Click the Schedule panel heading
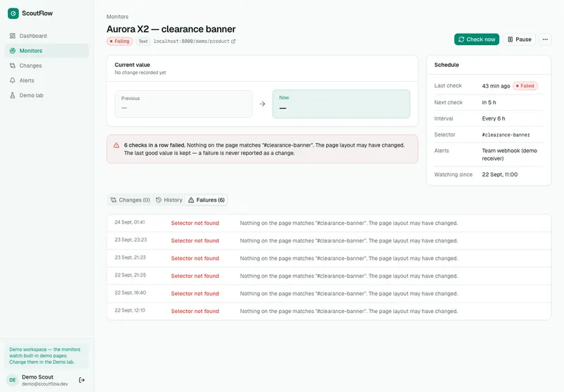This screenshot has width=564, height=392. [446, 65]
